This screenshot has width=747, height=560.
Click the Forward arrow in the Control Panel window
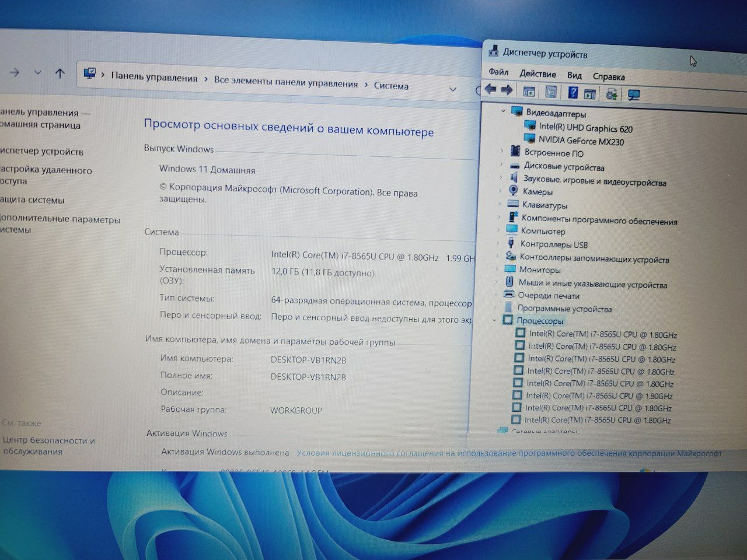click(15, 73)
